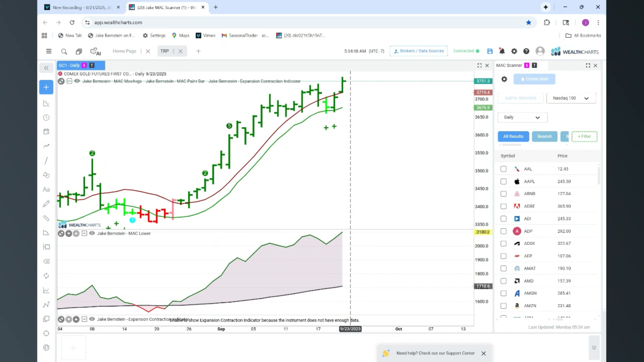
Task: Collapse the MAC Lower indicator pane
Action: tap(84, 233)
